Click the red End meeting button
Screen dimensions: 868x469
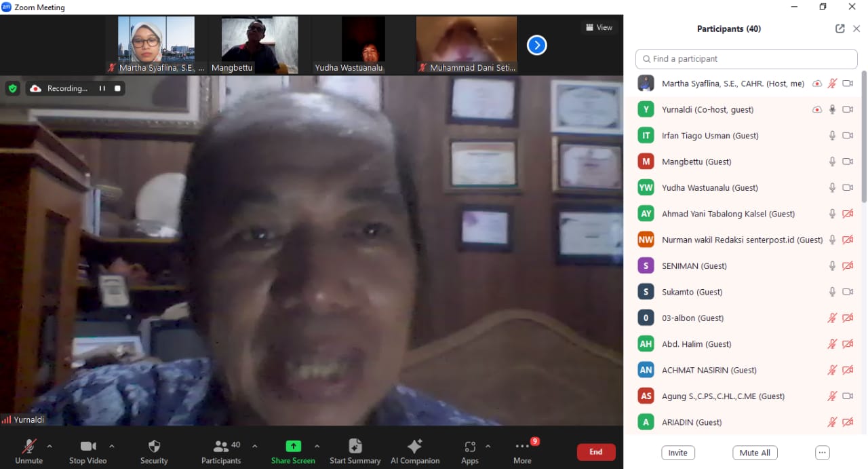(596, 452)
